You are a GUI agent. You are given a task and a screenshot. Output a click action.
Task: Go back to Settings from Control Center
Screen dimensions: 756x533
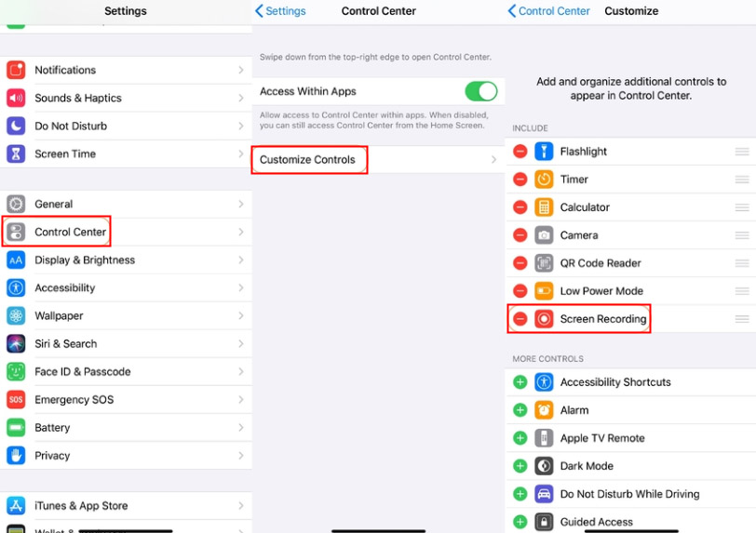tap(280, 11)
